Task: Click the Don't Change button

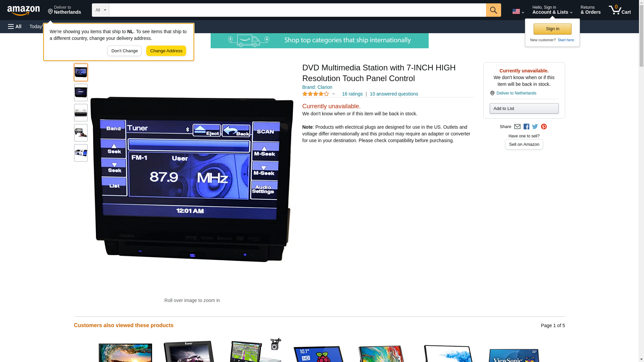Action: [x=124, y=51]
